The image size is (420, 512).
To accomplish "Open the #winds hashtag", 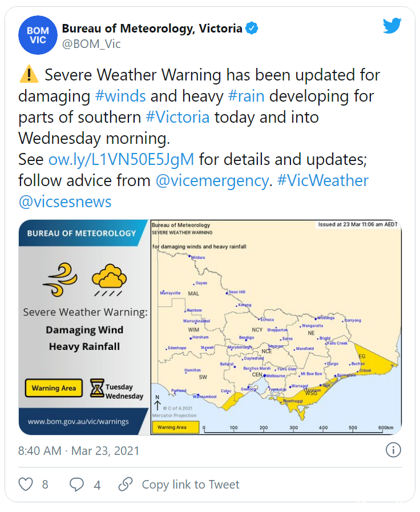I will [x=120, y=96].
